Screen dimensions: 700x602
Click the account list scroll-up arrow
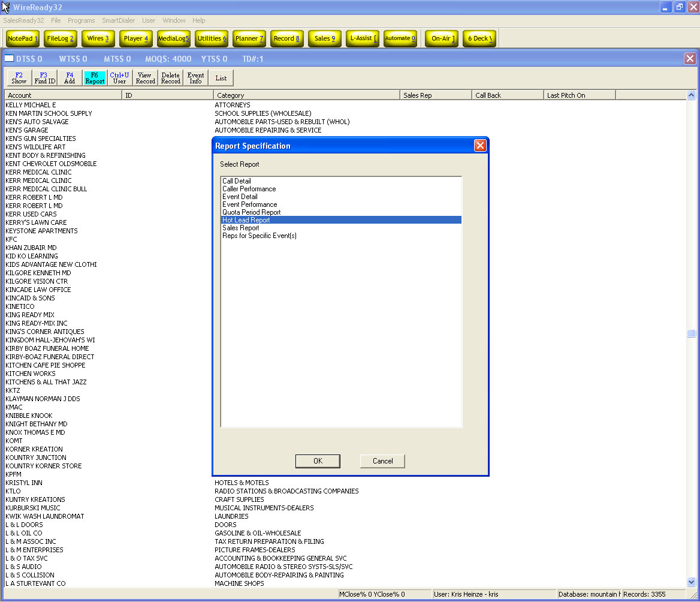pos(691,95)
